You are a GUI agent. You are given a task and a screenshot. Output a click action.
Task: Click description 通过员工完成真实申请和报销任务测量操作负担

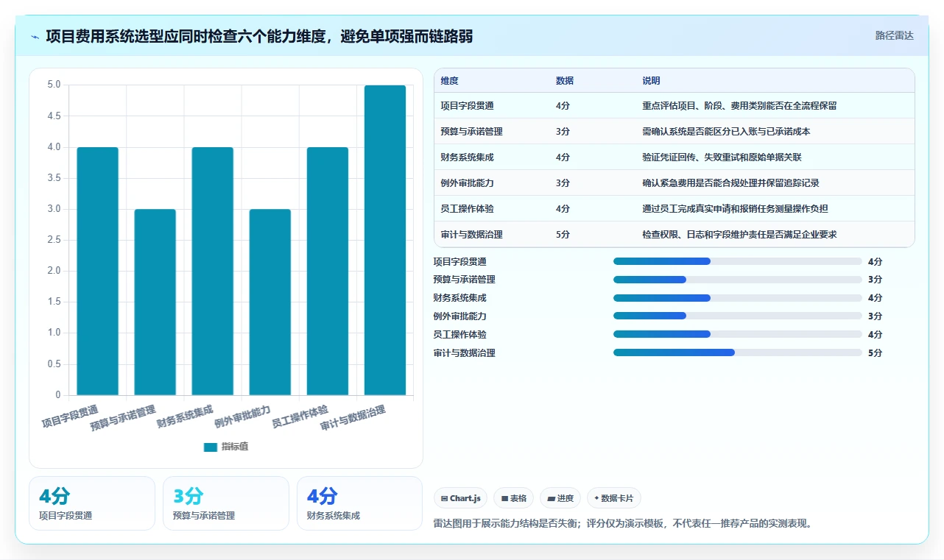tap(735, 209)
